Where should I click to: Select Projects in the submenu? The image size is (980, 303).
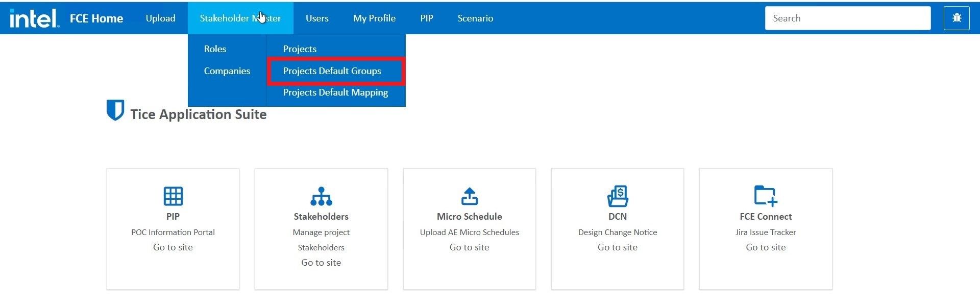coord(300,49)
